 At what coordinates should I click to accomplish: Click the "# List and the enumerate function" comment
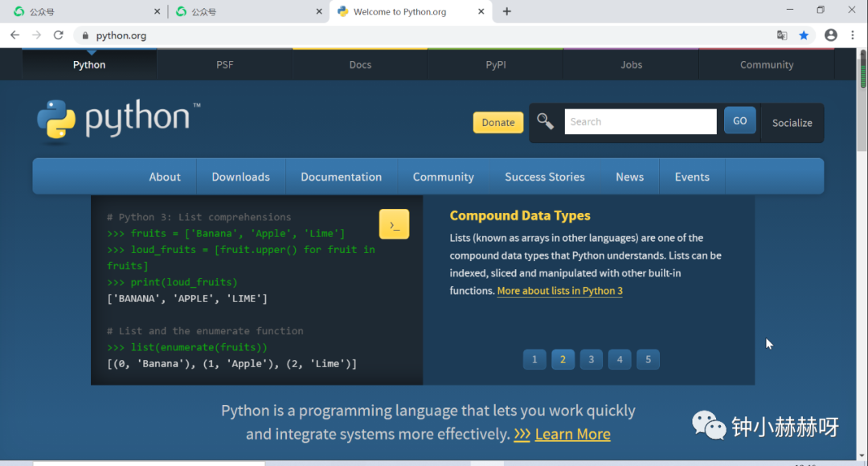(x=205, y=331)
